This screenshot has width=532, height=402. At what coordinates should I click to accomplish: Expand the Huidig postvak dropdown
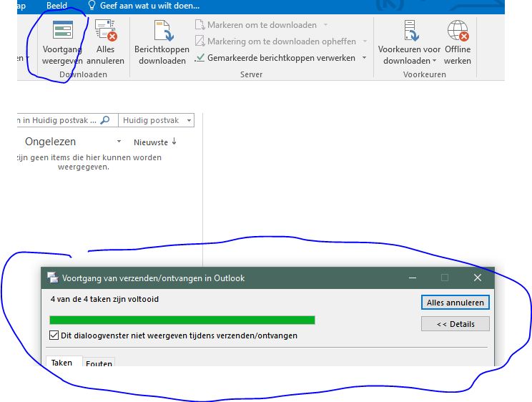click(188, 121)
